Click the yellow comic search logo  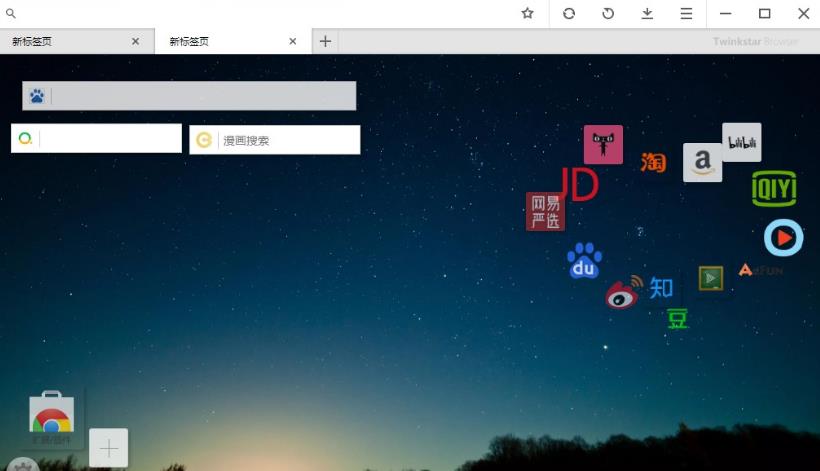tap(203, 140)
